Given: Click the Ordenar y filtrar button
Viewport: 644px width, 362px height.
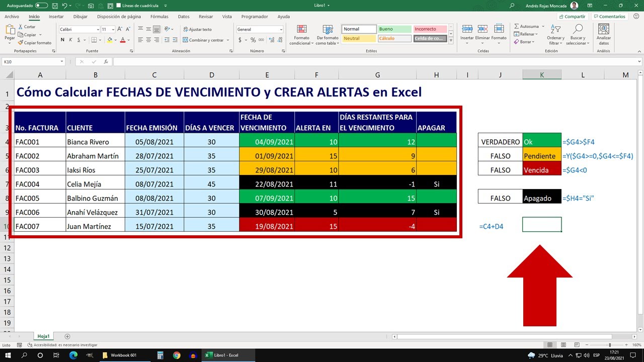Looking at the screenshot, I should pyautogui.click(x=555, y=34).
